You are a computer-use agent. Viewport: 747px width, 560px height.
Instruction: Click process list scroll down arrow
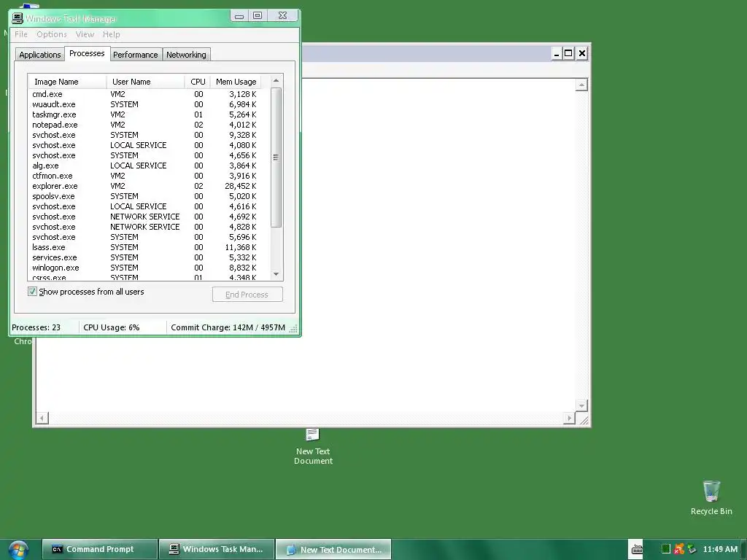(276, 274)
